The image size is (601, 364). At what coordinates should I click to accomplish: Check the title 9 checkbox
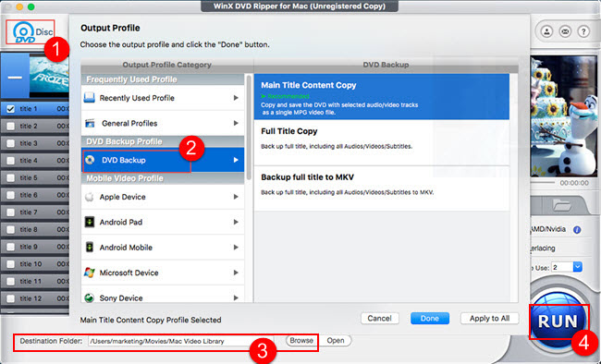coord(11,247)
